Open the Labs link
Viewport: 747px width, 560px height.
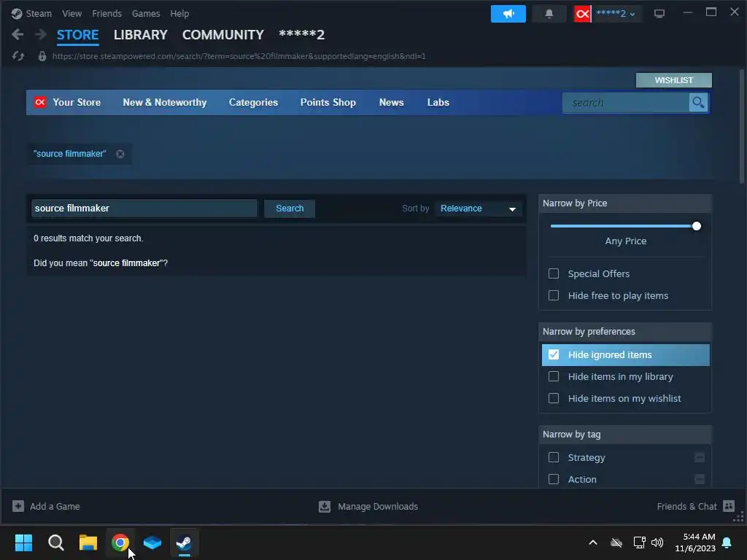coord(438,102)
